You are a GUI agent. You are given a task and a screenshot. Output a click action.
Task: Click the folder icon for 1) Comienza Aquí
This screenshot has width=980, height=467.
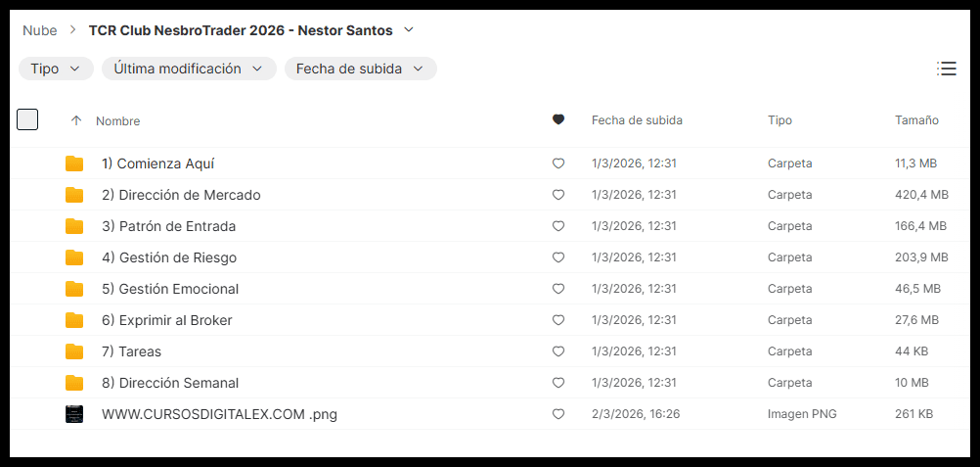pos(74,163)
